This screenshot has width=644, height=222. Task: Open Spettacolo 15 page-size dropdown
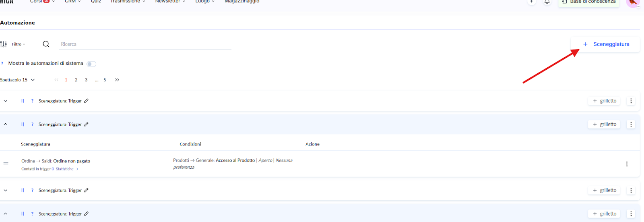click(17, 80)
